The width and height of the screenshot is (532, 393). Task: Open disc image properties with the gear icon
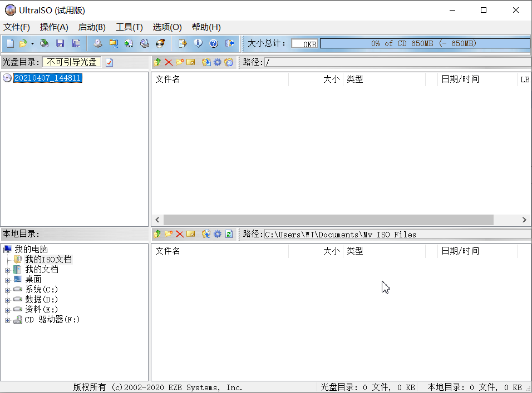coord(218,62)
